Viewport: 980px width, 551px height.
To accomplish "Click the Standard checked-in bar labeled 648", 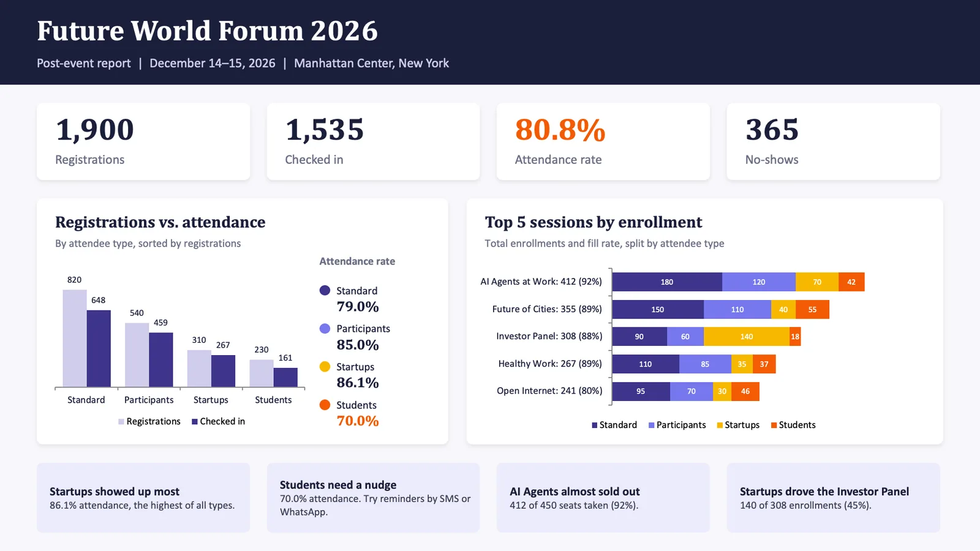I will point(99,348).
